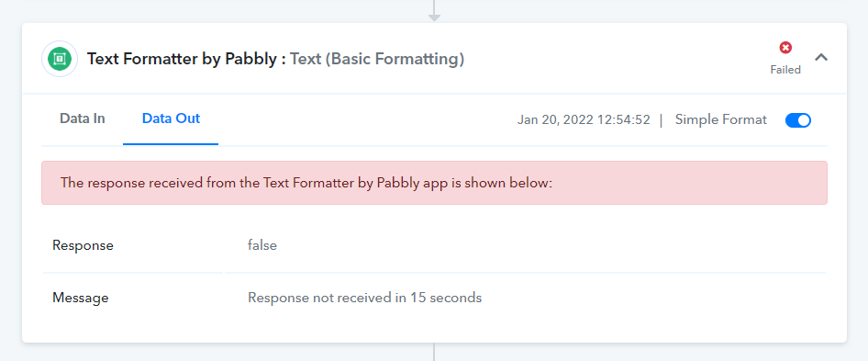This screenshot has width=868, height=361.
Task: Toggle the Simple Format switch off
Action: (x=797, y=120)
